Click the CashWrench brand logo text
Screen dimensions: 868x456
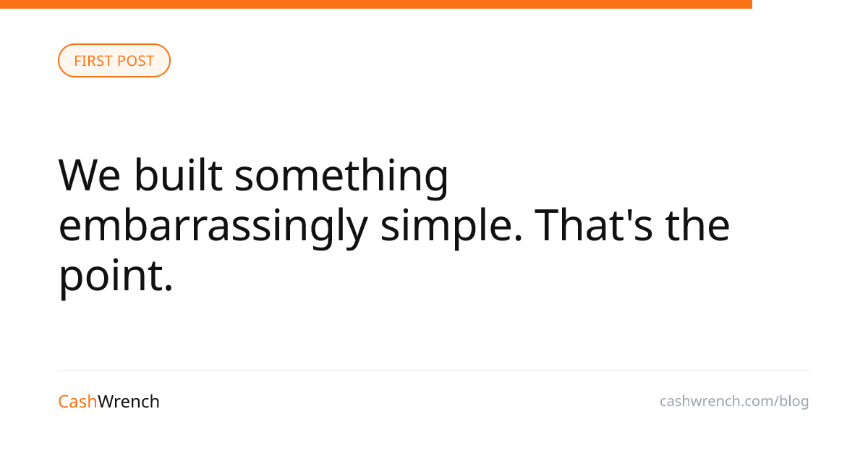coord(109,402)
